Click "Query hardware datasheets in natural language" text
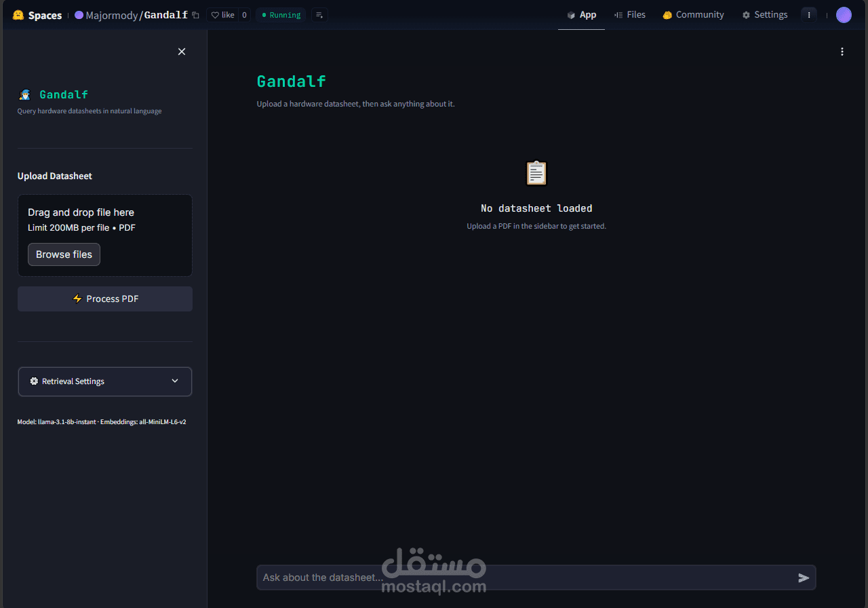Image resolution: width=868 pixels, height=608 pixels. coord(90,111)
